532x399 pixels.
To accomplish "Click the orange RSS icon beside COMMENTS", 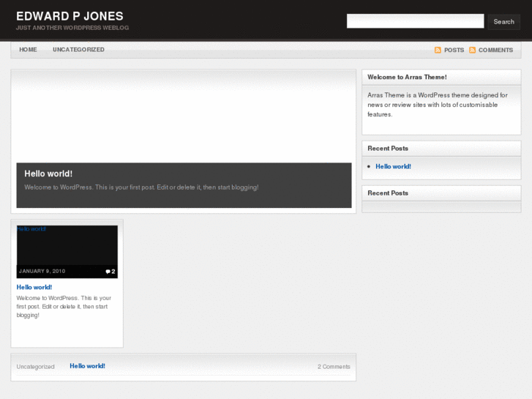I will [472, 51].
